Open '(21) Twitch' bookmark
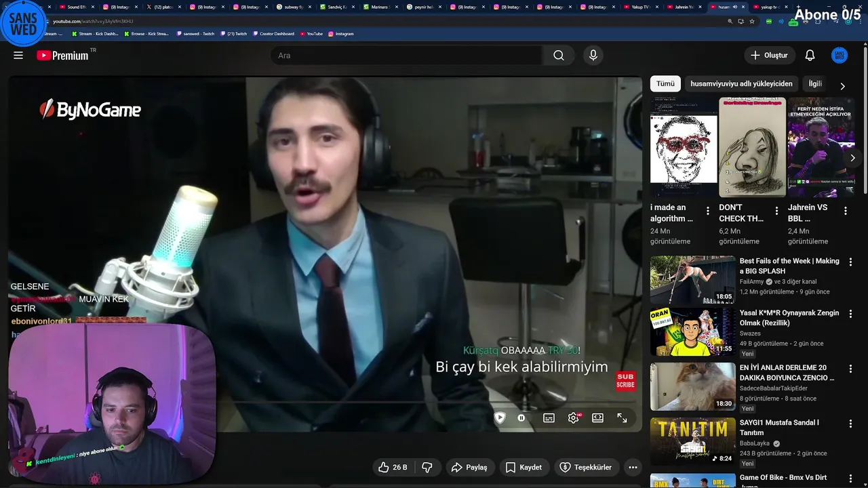Screen dimensions: 868x488 234,33
